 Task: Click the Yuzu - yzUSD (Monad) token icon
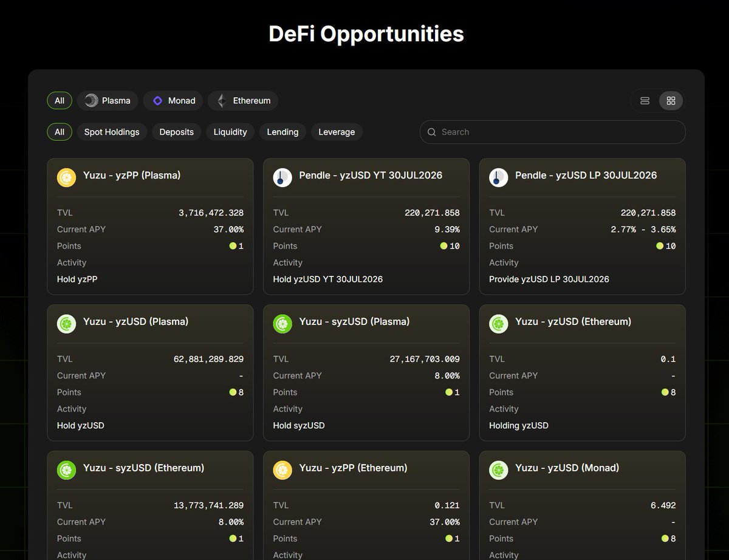tap(499, 470)
